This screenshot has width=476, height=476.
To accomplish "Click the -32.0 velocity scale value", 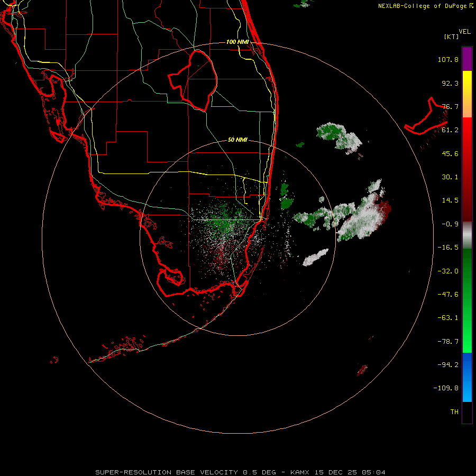I will coord(448,271).
